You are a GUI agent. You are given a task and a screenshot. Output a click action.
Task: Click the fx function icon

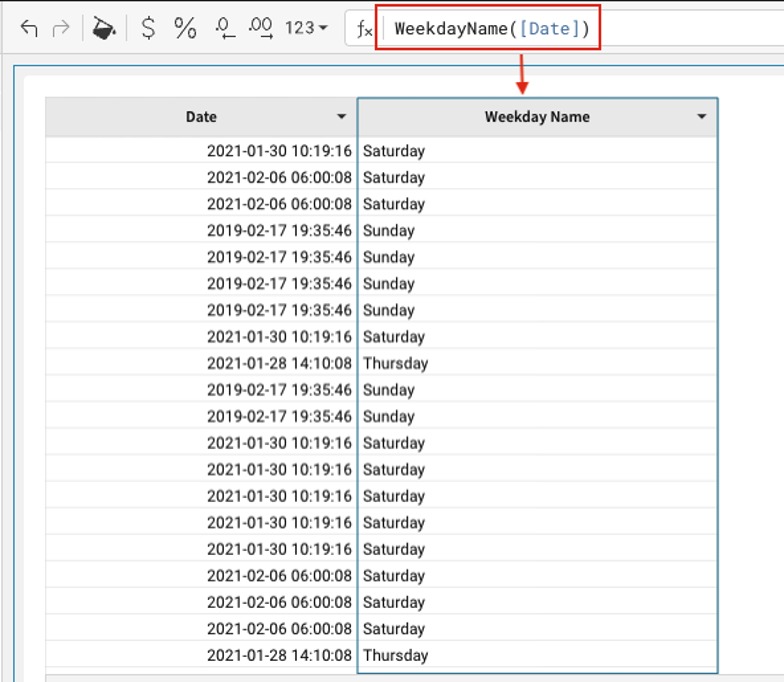pyautogui.click(x=364, y=29)
